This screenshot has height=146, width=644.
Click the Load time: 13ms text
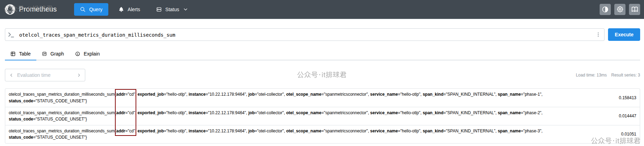click(x=591, y=75)
